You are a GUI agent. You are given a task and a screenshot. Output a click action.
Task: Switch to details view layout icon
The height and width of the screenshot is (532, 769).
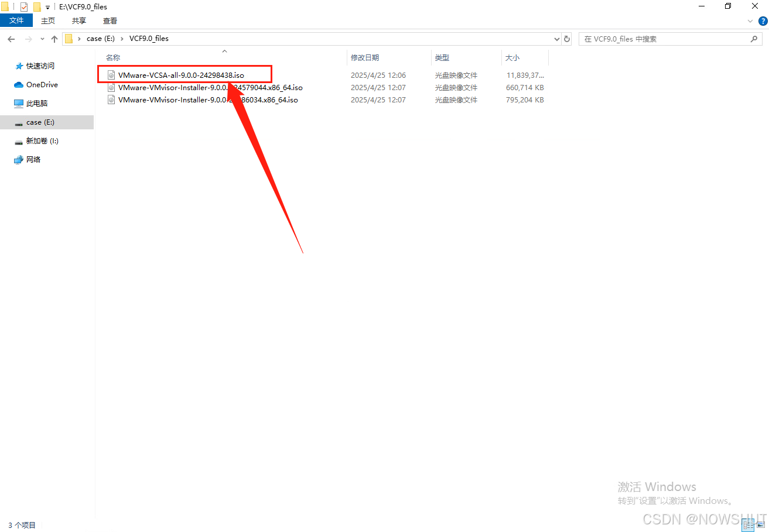tap(749, 526)
